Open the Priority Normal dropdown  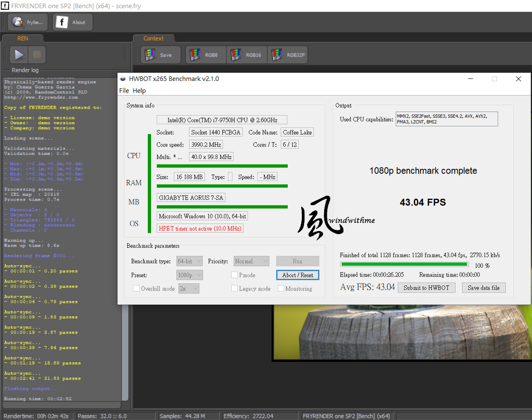click(x=251, y=261)
